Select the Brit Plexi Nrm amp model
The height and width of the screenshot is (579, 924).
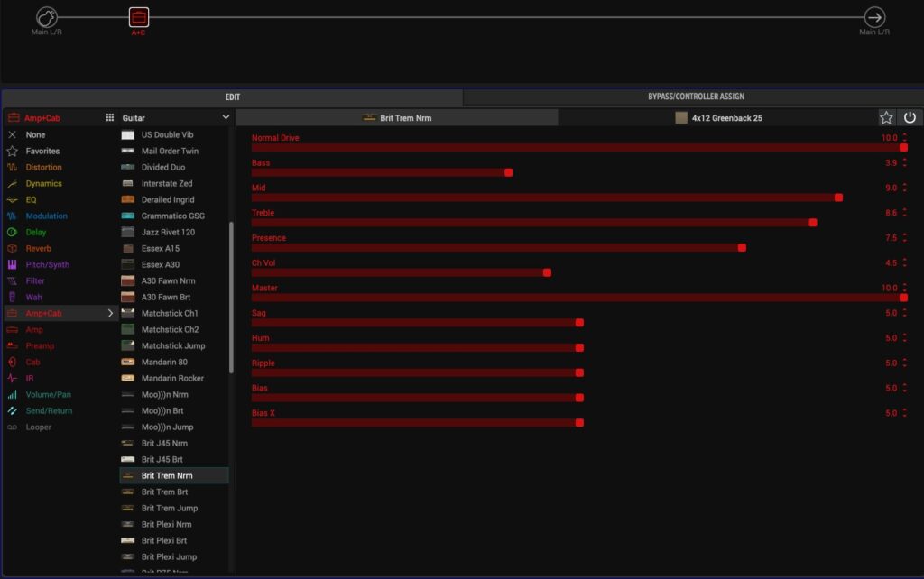click(164, 524)
